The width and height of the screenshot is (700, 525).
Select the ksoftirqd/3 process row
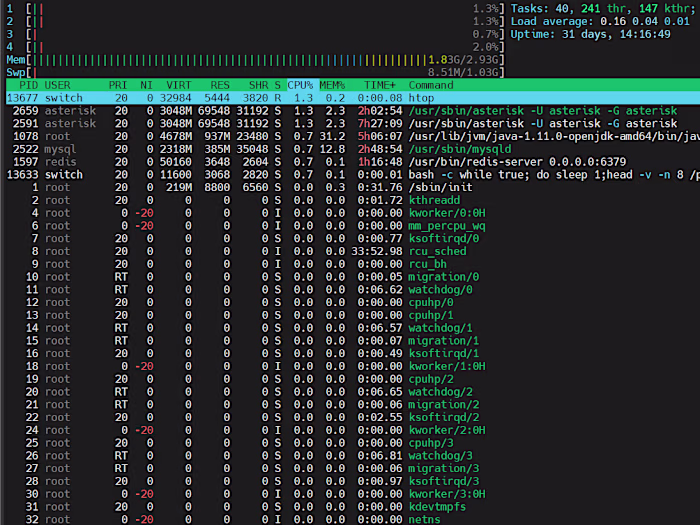pos(353,482)
